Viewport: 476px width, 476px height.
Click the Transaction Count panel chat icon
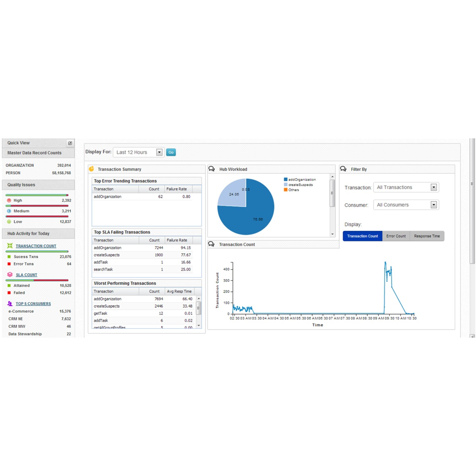pyautogui.click(x=212, y=244)
